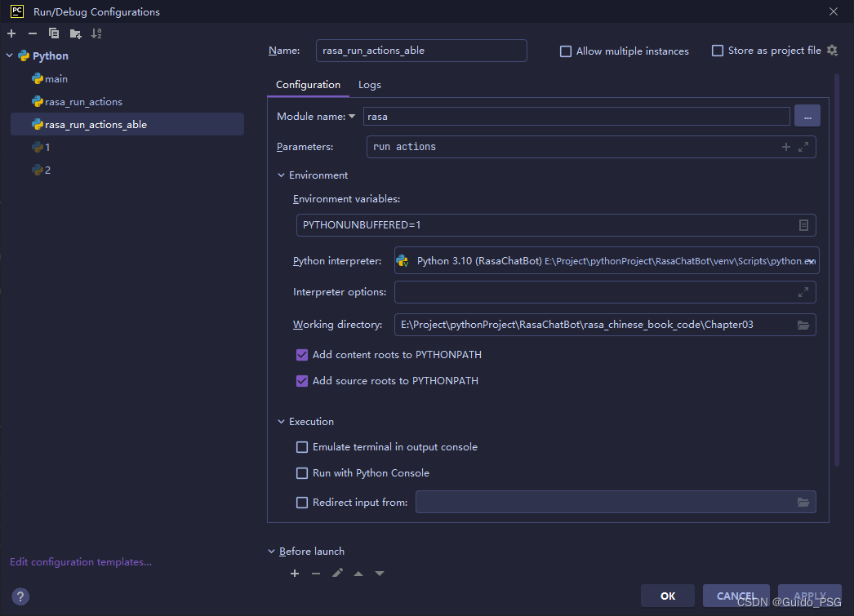Browse for working directory folder
Viewport: 854px width, 616px height.
[803, 325]
